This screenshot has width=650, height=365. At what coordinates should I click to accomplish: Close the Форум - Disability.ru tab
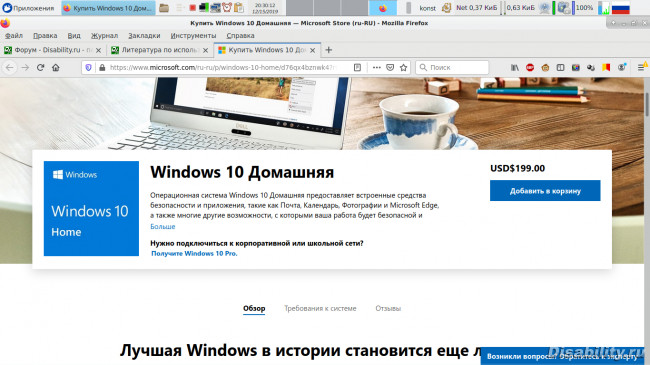coord(98,50)
